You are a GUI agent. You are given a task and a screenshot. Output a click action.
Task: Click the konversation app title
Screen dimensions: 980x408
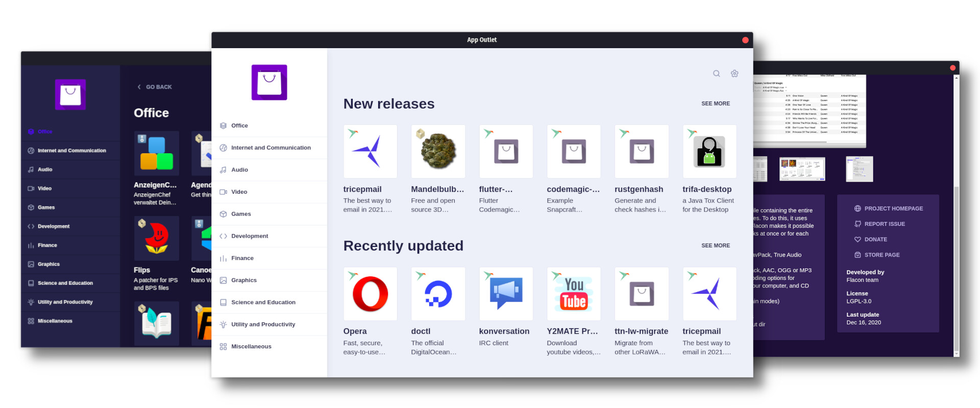pyautogui.click(x=504, y=331)
